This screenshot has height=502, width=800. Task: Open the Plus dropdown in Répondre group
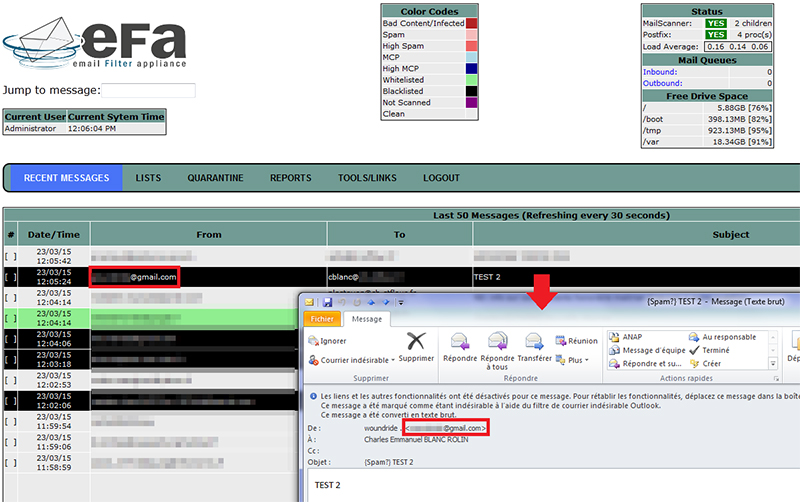coord(576,359)
